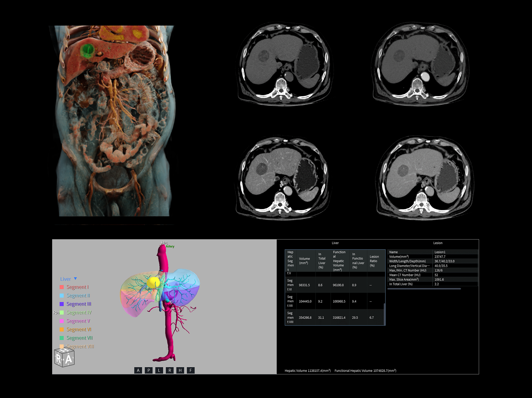Click the Segment VIII legend label
The image size is (532, 398).
pos(80,346)
